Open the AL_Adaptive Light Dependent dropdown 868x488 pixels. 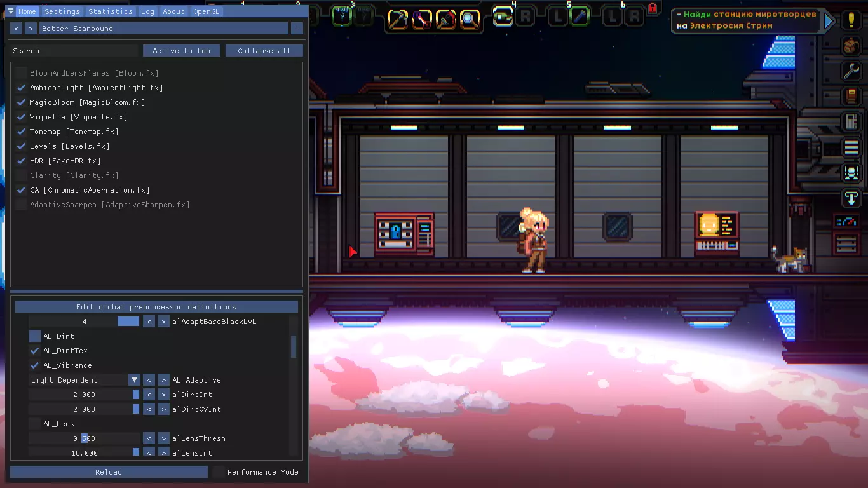coord(84,380)
